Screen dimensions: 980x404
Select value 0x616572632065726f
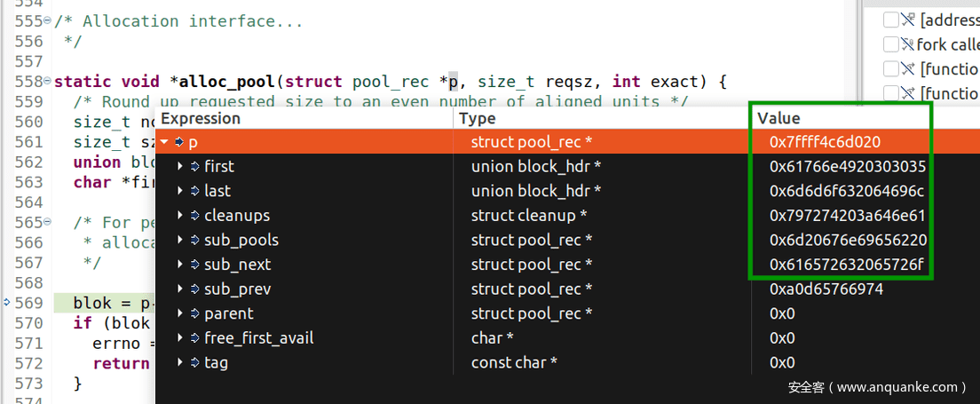846,265
